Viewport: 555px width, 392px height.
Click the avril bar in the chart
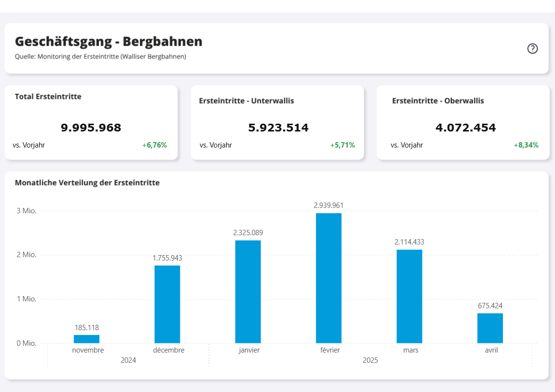pos(490,328)
